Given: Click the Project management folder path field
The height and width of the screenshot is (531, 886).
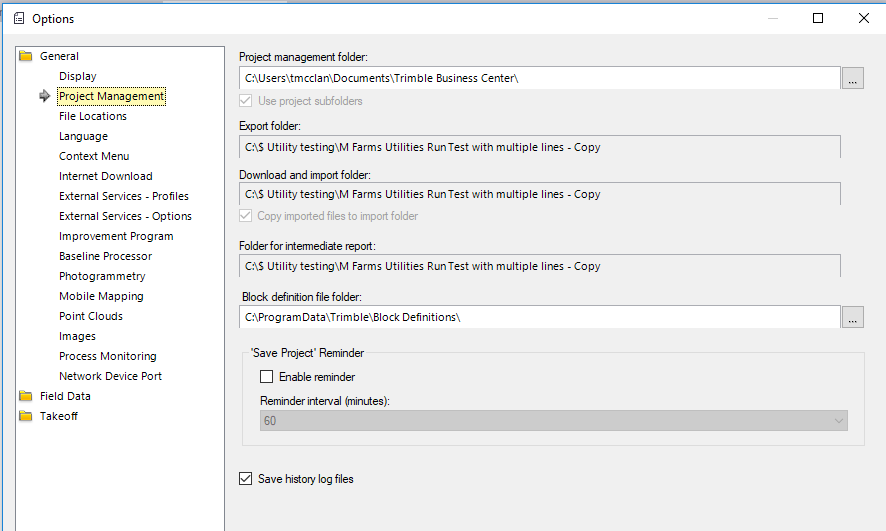Looking at the screenshot, I should 540,78.
